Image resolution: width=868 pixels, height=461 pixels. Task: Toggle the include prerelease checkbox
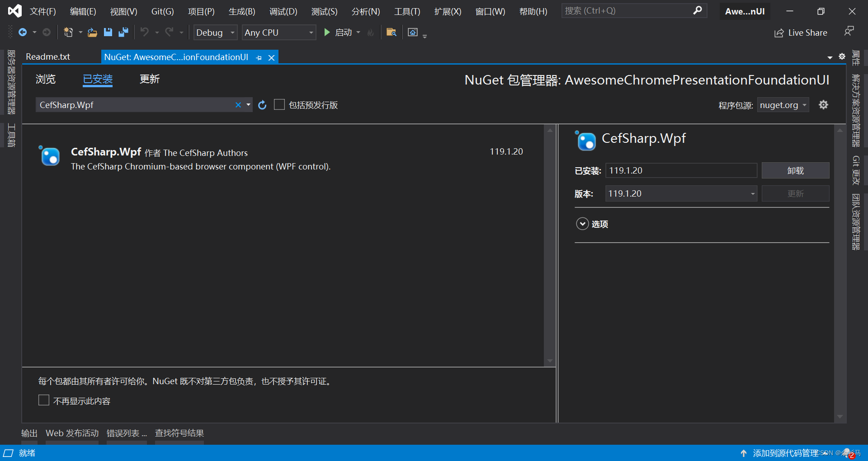point(279,104)
